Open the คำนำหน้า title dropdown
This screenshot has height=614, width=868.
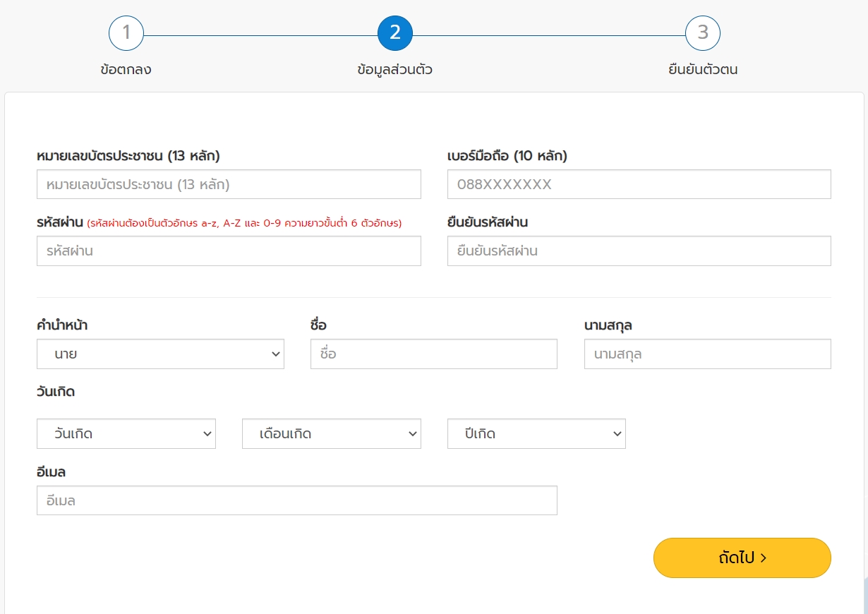(x=160, y=354)
